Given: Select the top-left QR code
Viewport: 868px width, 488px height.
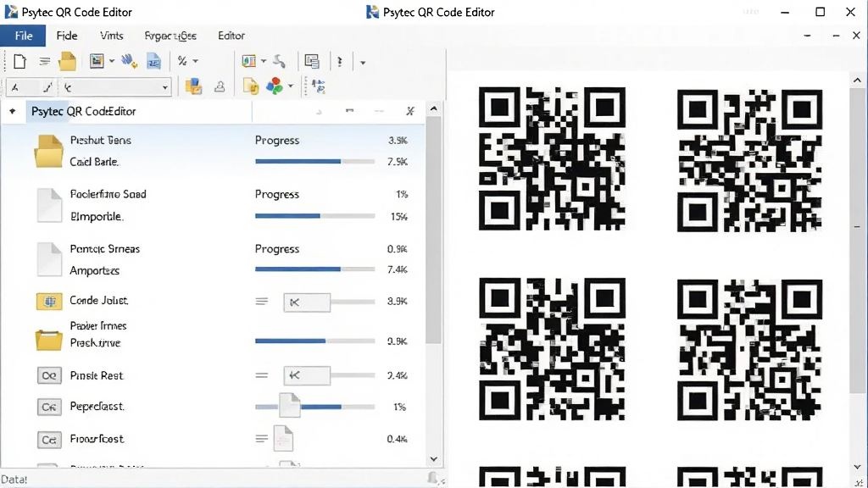Looking at the screenshot, I should (552, 158).
